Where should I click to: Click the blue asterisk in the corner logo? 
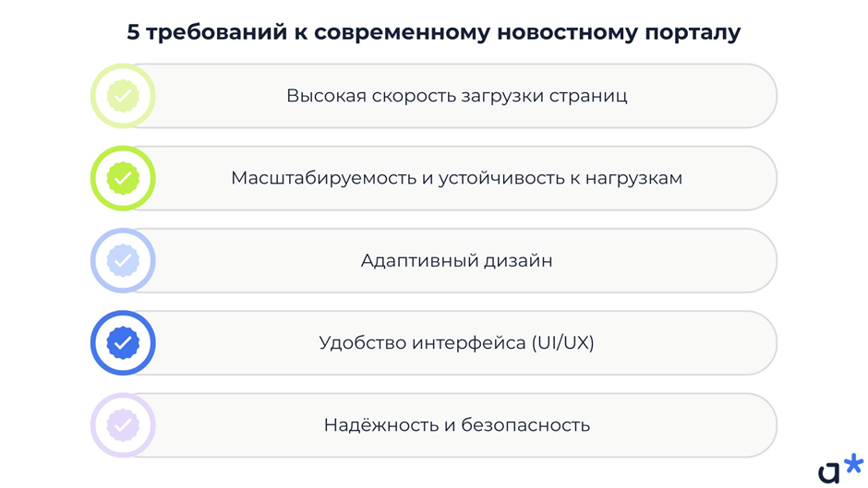pos(853,463)
